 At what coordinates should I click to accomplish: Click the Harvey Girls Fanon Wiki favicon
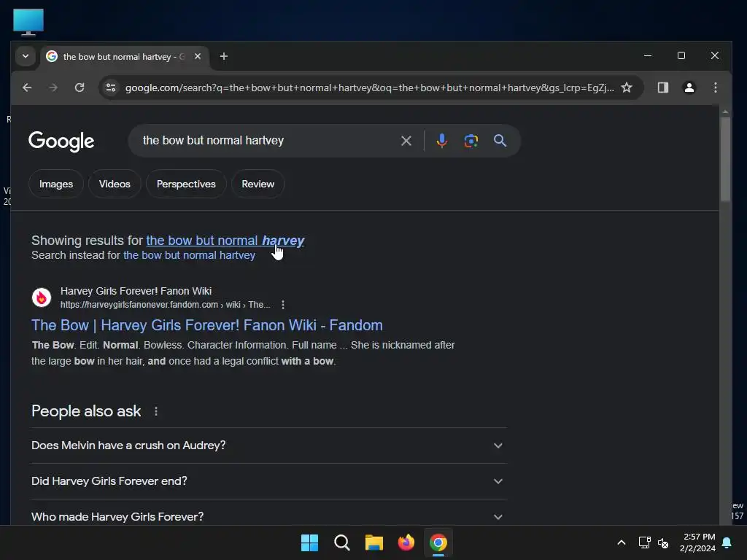click(x=42, y=297)
